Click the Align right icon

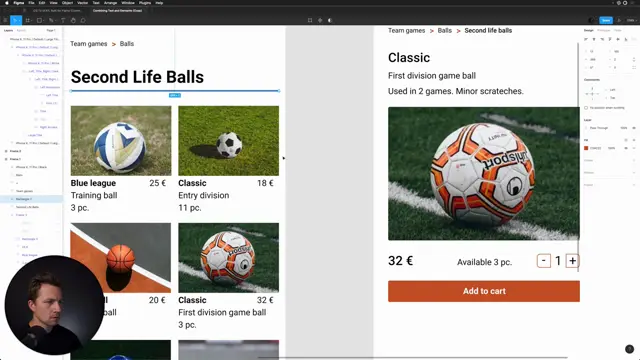(602, 39)
